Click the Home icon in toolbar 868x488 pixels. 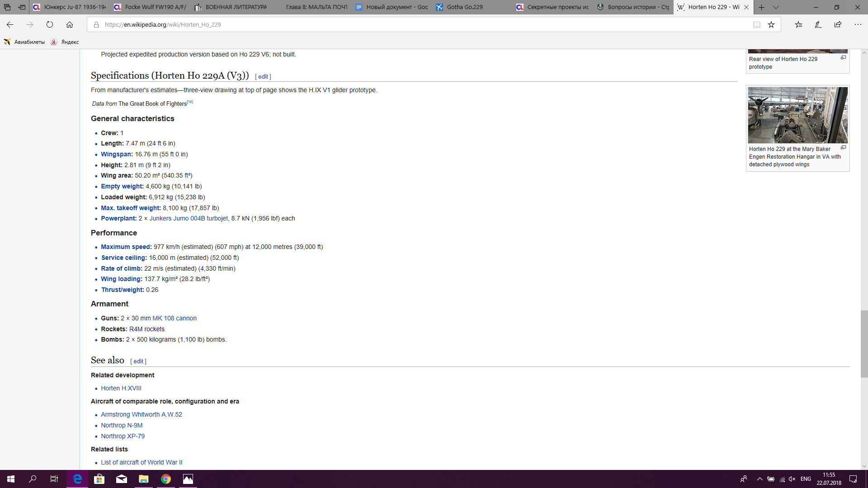click(70, 24)
